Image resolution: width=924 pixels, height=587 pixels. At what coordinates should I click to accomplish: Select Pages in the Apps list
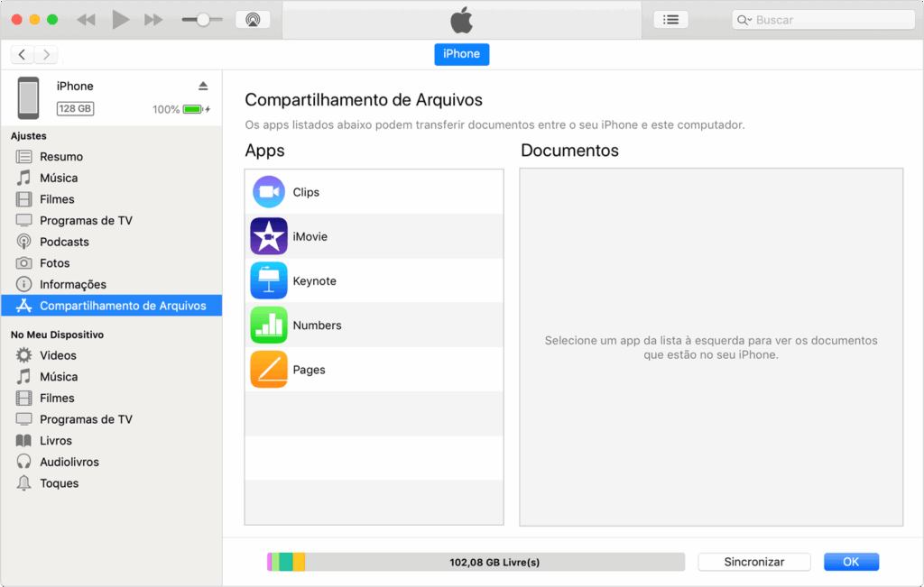pos(269,369)
